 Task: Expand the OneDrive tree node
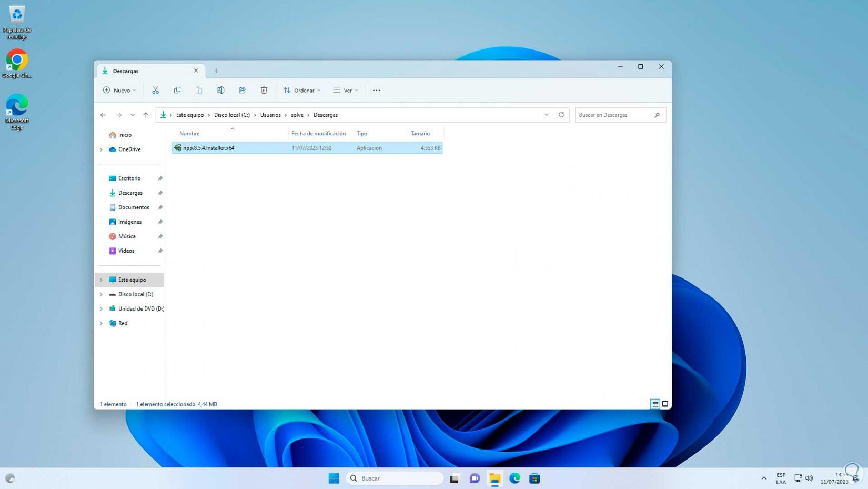pos(101,149)
